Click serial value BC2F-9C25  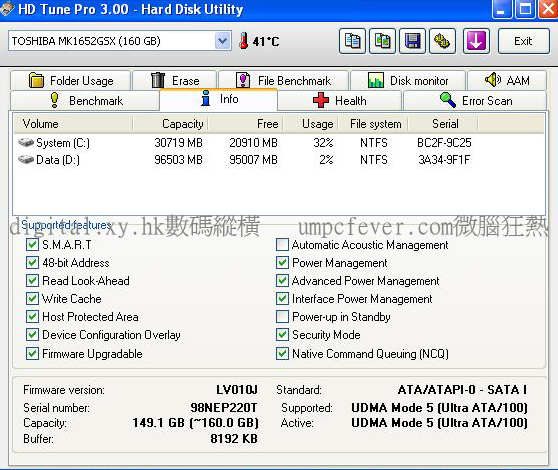(444, 143)
